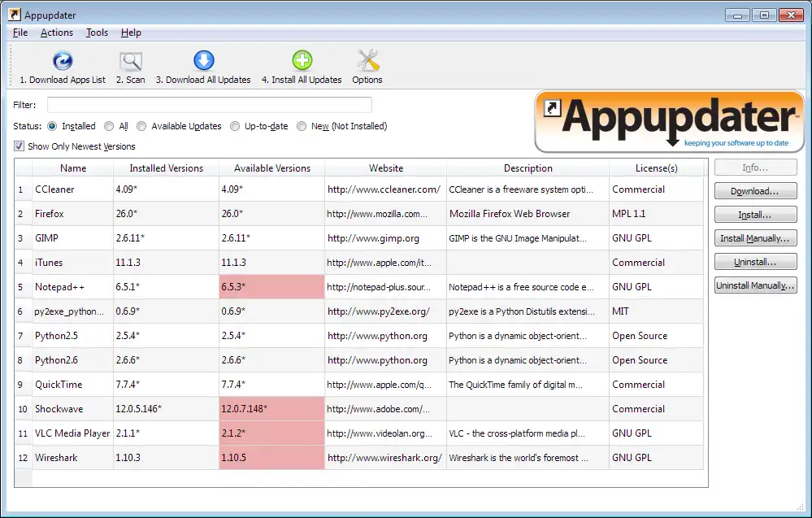
Task: Click the MIT license cell
Action: point(656,311)
